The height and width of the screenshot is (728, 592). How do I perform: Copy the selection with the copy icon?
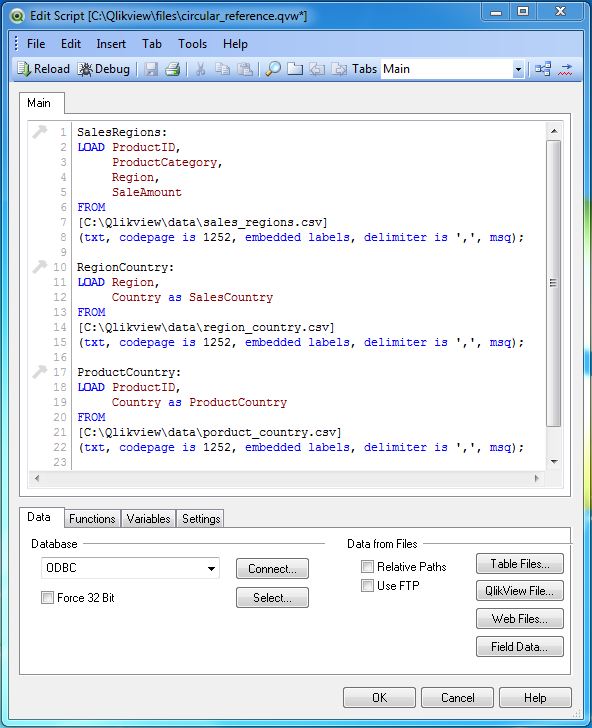point(223,70)
